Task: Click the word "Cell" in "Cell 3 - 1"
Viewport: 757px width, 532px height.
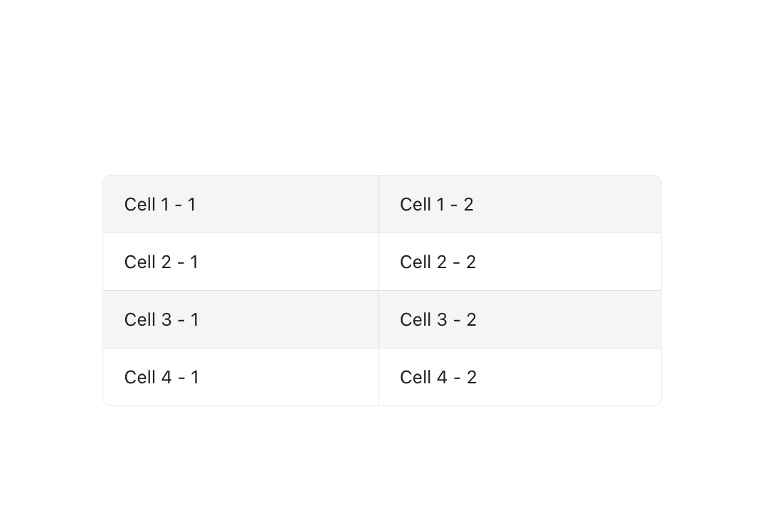Action: [x=140, y=319]
